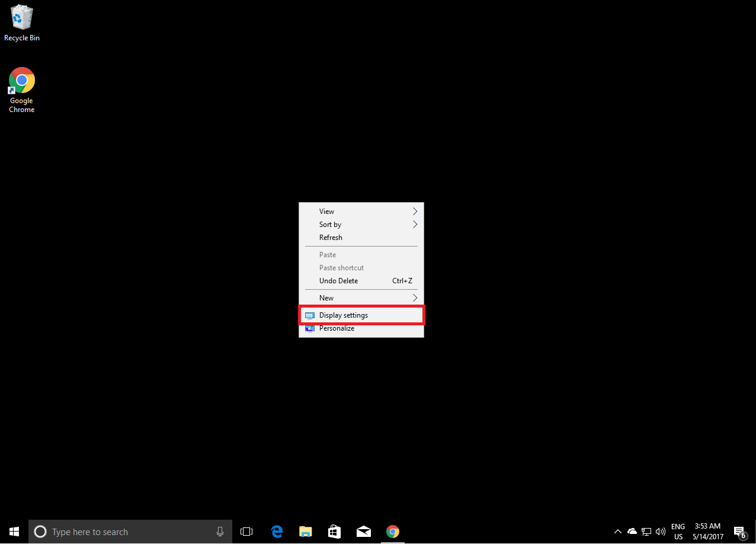The width and height of the screenshot is (756, 544).
Task: Click the Type here to search box
Action: tap(130, 532)
